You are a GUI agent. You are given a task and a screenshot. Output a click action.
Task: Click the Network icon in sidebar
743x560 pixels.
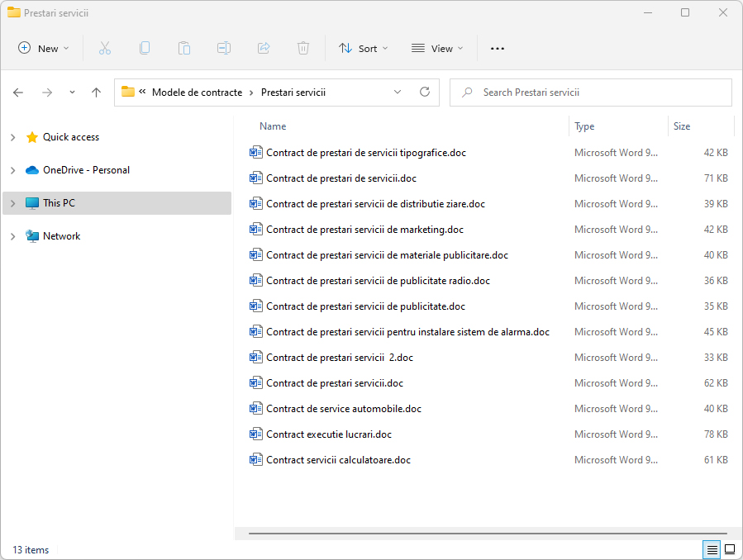tap(32, 236)
